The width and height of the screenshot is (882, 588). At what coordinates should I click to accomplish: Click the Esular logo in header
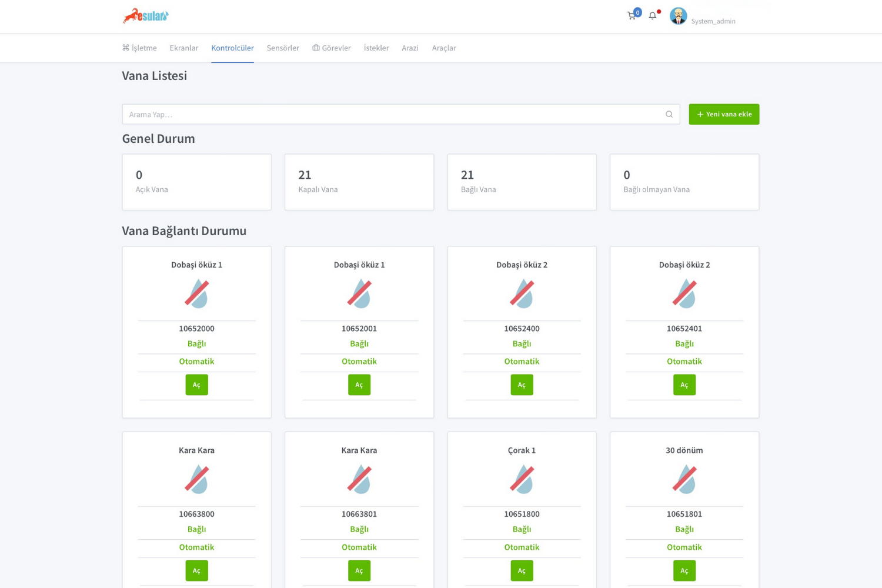coord(145,16)
